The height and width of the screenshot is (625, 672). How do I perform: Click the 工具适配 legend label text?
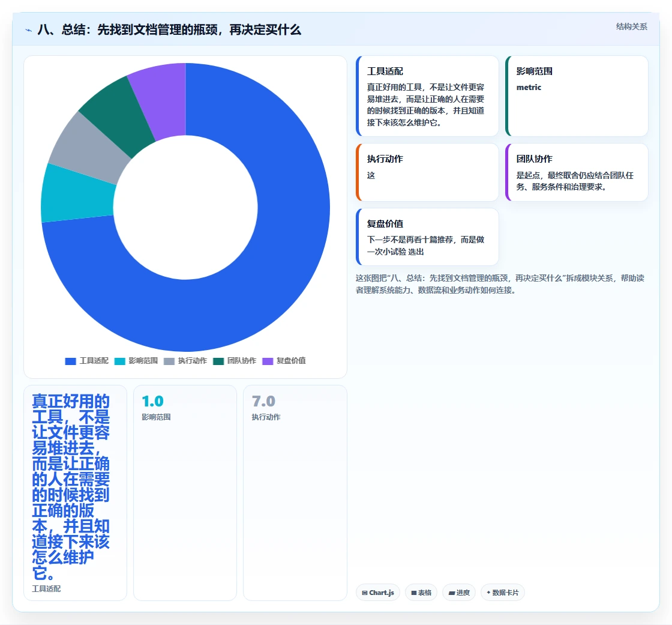94,361
